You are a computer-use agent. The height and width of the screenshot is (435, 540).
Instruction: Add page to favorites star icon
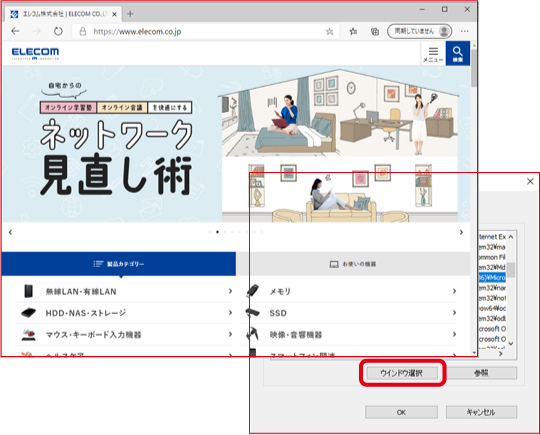coord(330,32)
